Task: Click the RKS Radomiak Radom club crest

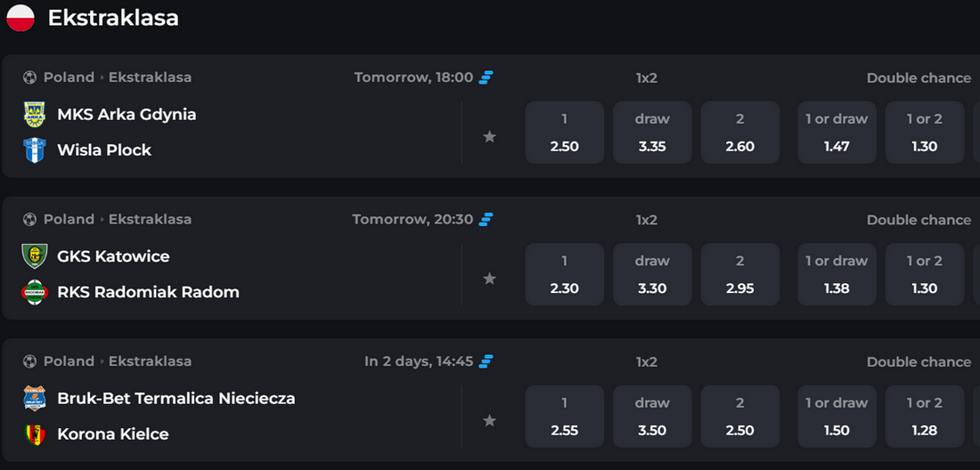Action: (x=35, y=292)
